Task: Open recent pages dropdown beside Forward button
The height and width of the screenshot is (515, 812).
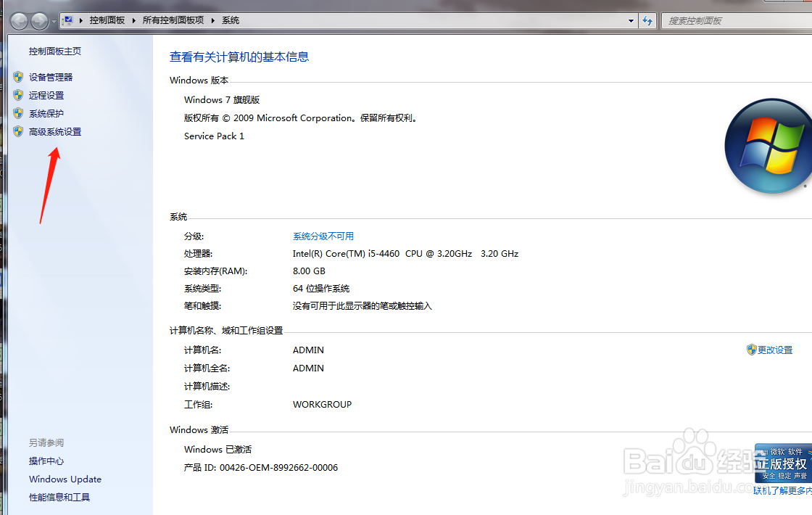Action: click(54, 22)
